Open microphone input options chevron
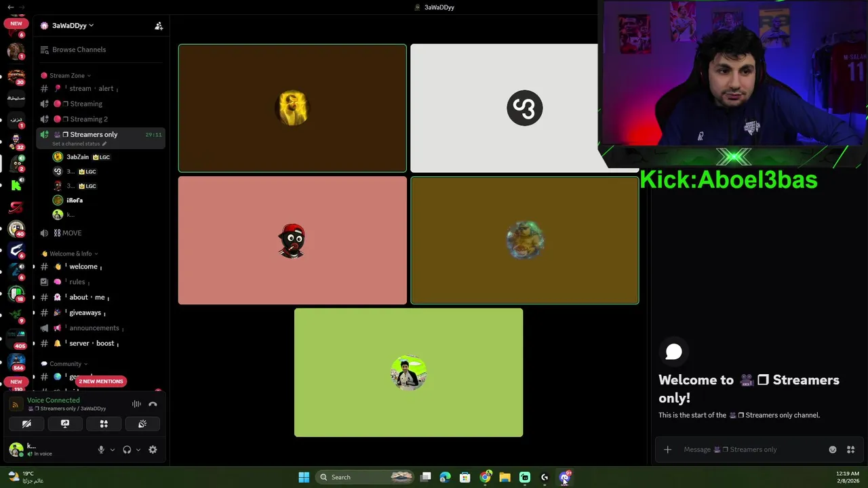The width and height of the screenshot is (868, 488). click(x=113, y=449)
